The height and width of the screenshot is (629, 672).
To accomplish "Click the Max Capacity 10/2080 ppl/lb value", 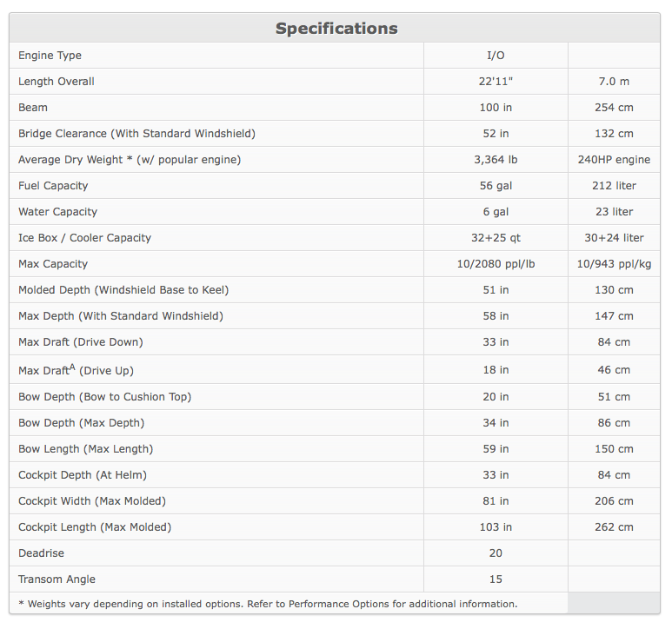I will tap(496, 264).
